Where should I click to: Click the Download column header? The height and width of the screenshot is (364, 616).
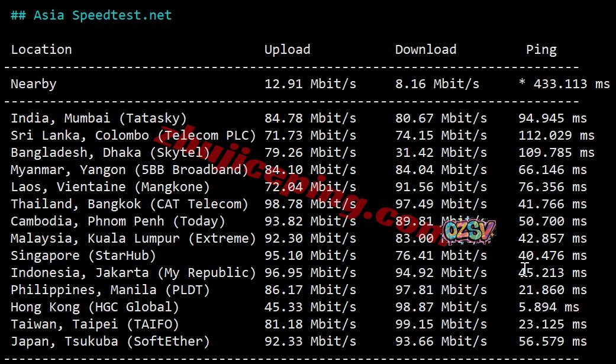tap(426, 50)
